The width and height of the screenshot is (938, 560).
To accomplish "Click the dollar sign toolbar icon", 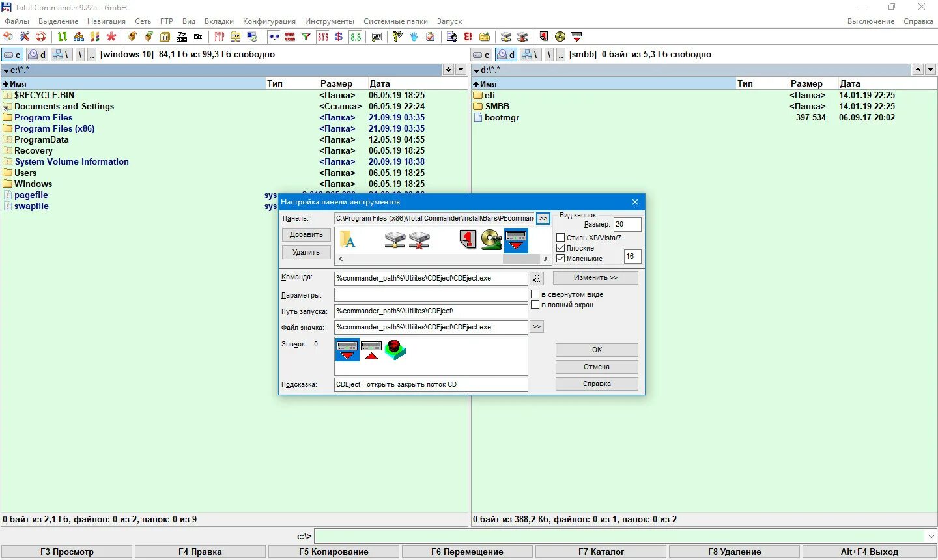I will (339, 36).
